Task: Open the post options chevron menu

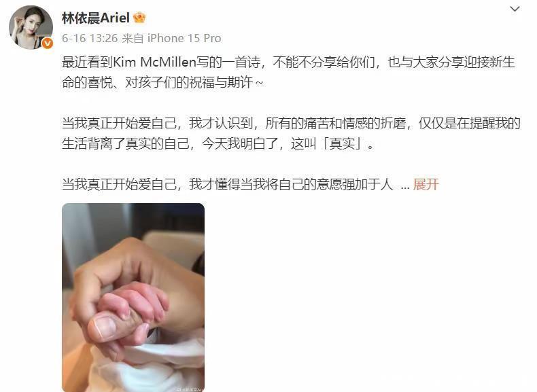Action: point(515,9)
